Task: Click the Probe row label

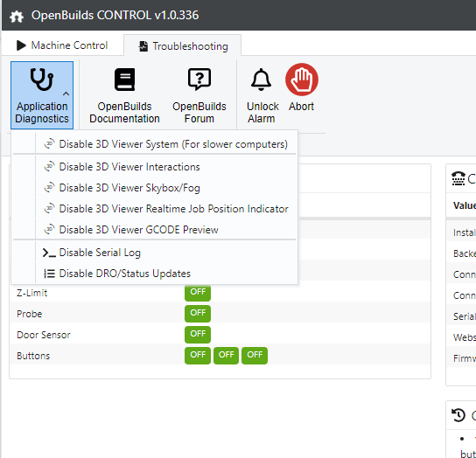Action: (29, 314)
